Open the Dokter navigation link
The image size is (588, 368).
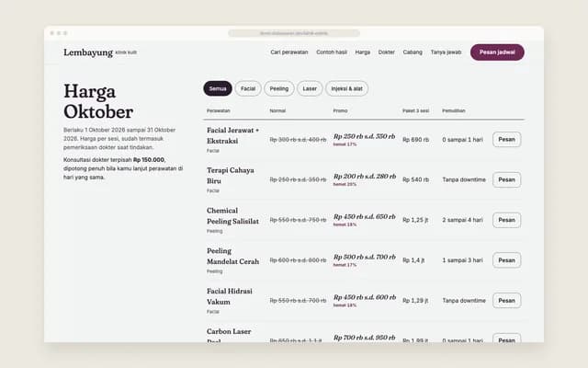(x=386, y=52)
